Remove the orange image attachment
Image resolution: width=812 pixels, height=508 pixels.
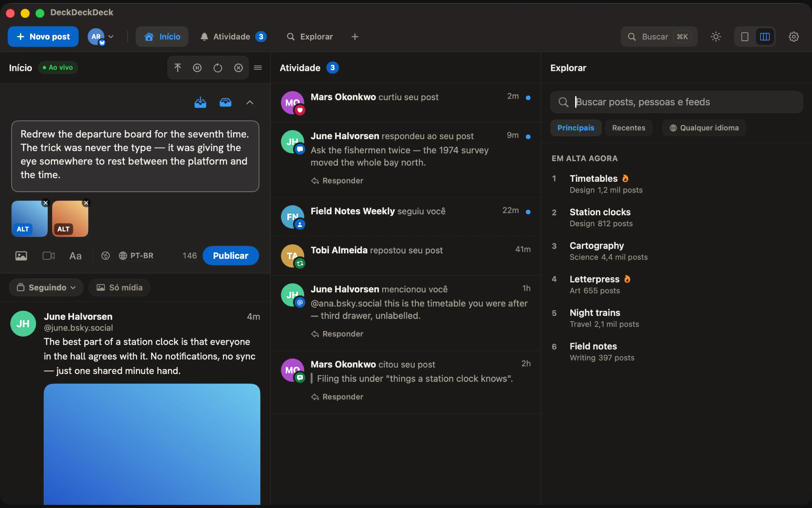pyautogui.click(x=86, y=203)
